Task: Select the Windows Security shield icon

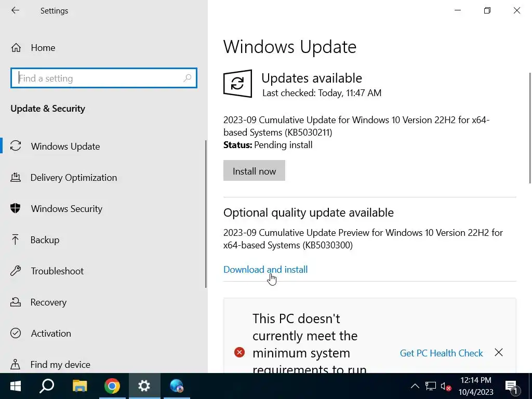Action: coord(16,208)
